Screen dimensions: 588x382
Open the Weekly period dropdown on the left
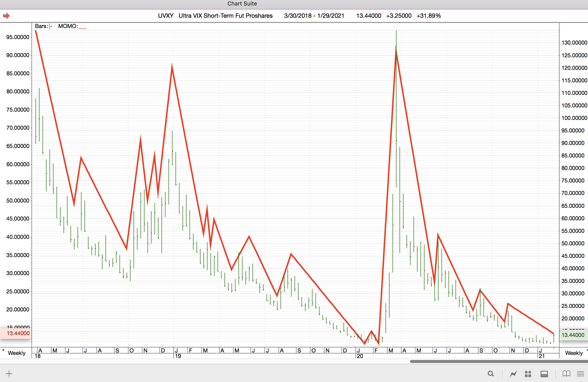click(x=16, y=353)
